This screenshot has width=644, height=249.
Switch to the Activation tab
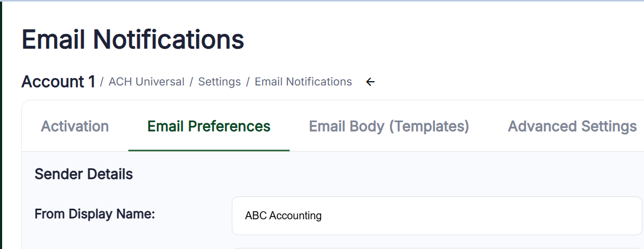pos(75,126)
